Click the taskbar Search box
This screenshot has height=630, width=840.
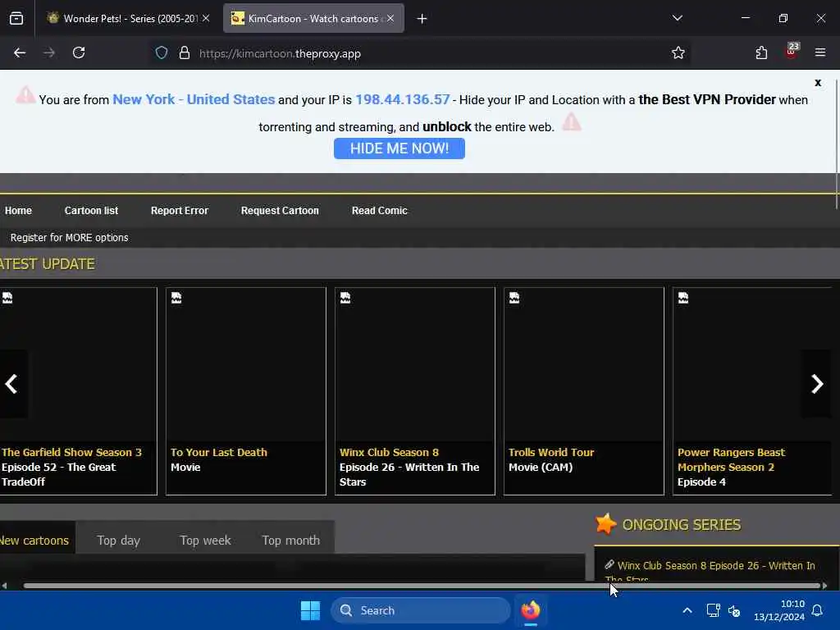(421, 610)
